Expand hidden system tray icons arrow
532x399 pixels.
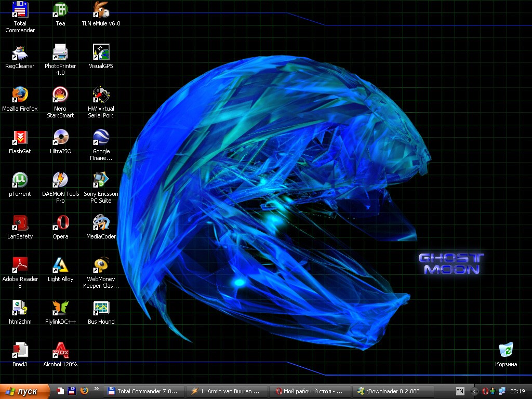[474, 391]
